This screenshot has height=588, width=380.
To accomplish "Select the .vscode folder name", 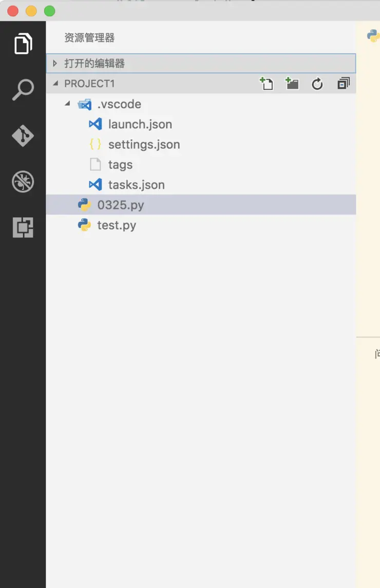I will coord(120,104).
